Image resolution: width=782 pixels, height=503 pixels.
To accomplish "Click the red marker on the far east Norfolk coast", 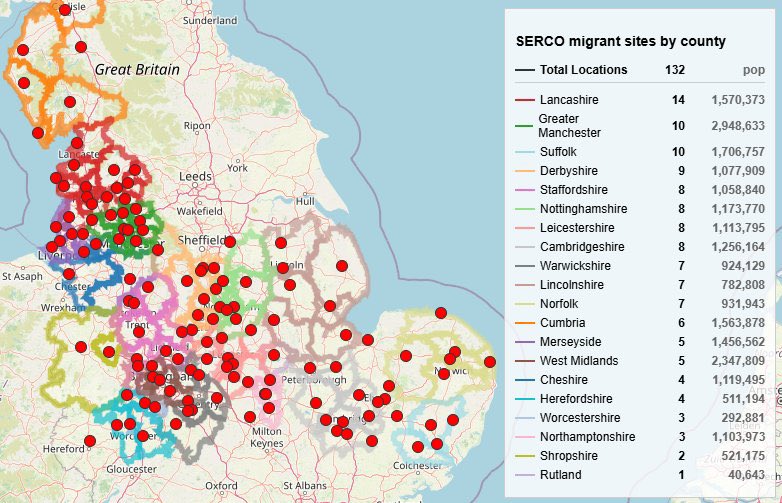I will [x=490, y=362].
